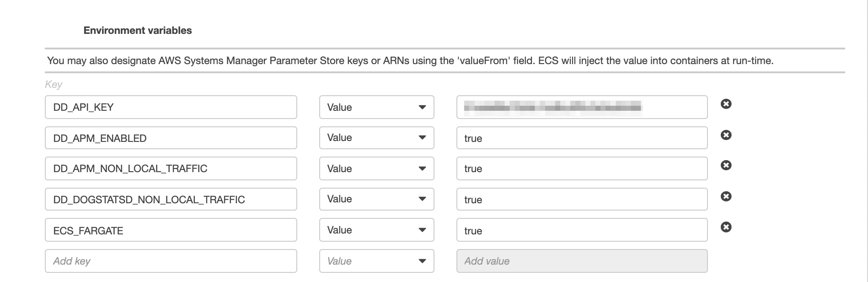Select the true value for DD_APM_NON_LOCAL_TRAFFIC
Screen dimensions: 868x282
point(581,168)
